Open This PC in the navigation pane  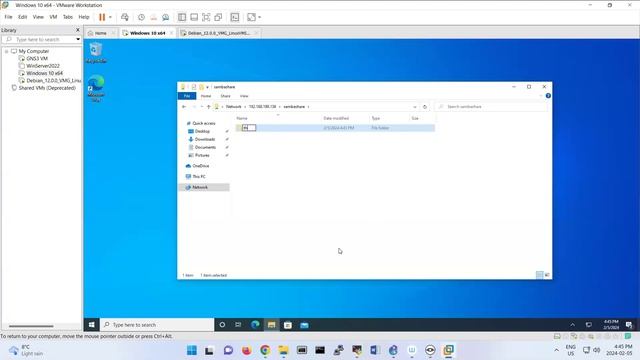(198, 176)
